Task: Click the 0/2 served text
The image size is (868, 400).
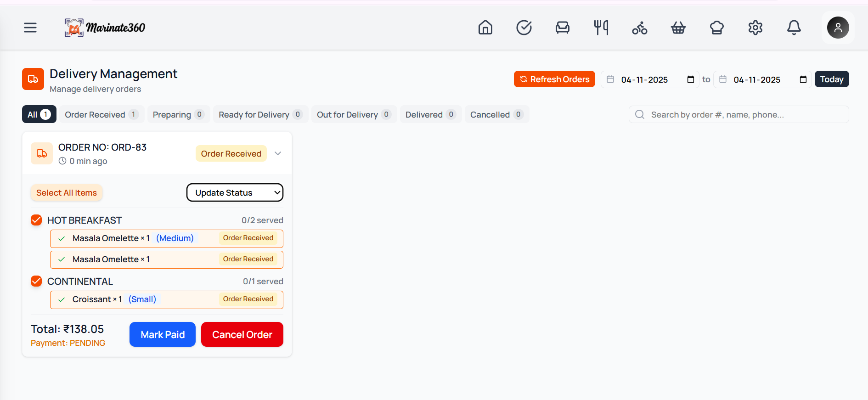Action: [x=262, y=220]
